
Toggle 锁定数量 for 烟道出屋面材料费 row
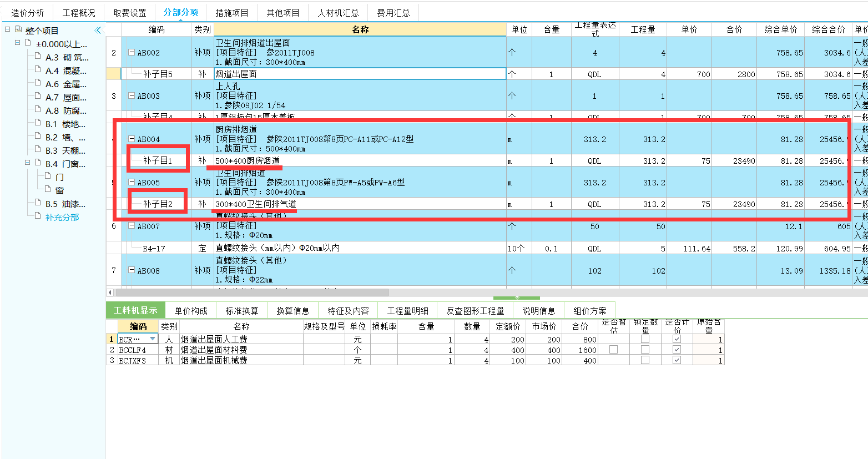[x=645, y=350]
